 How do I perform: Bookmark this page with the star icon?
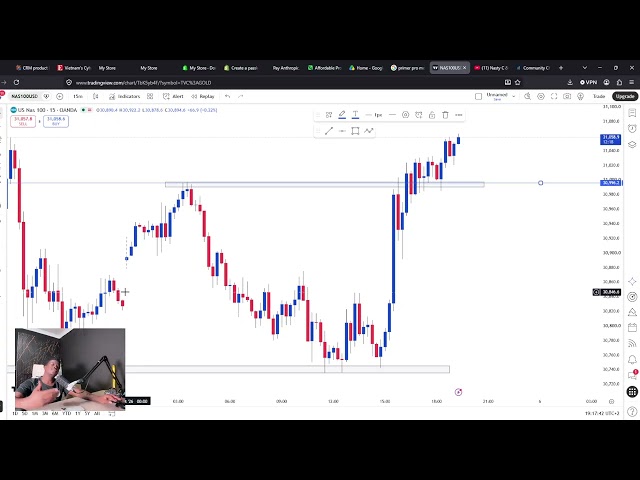[x=518, y=82]
